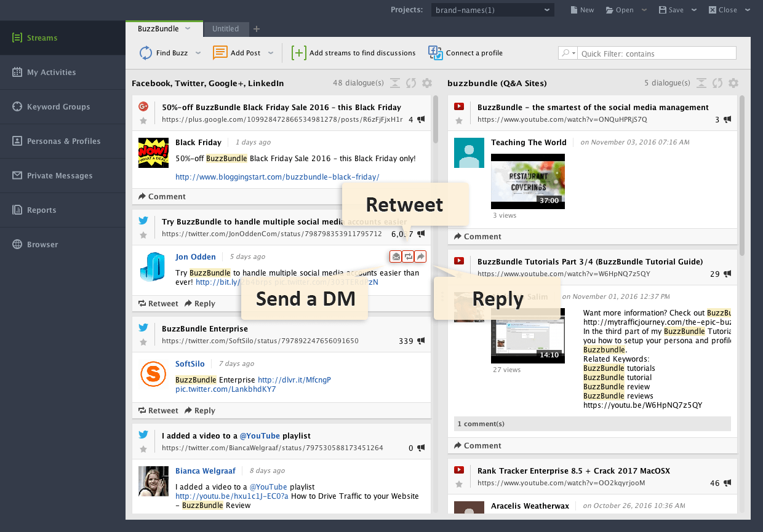Open settings gear of Facebook, Twitter stream
This screenshot has height=532, width=763.
[427, 83]
